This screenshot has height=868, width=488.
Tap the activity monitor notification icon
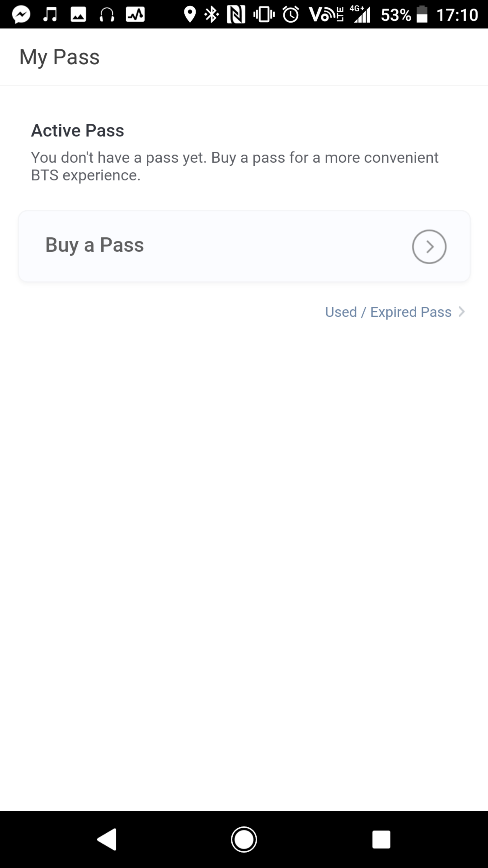pos(135,15)
